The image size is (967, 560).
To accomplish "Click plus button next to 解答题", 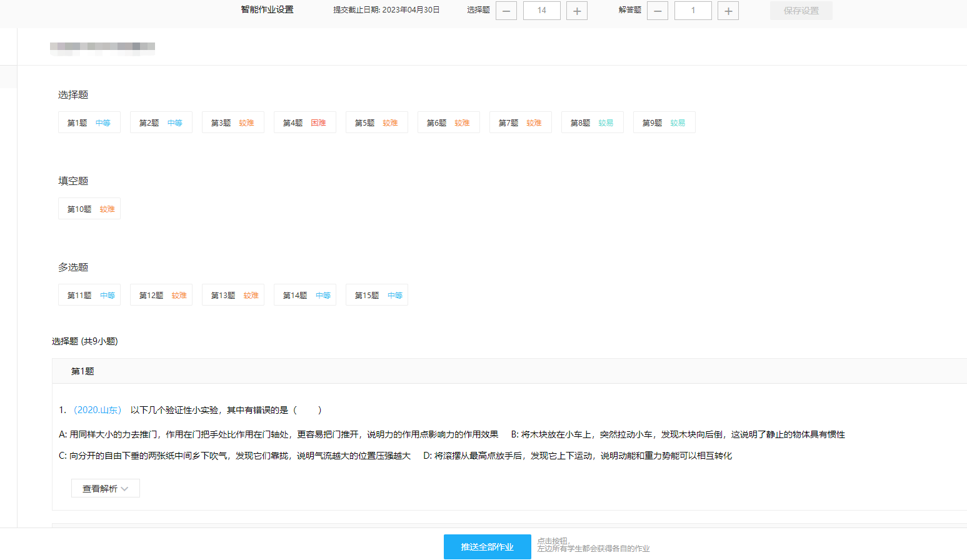I will click(x=728, y=11).
